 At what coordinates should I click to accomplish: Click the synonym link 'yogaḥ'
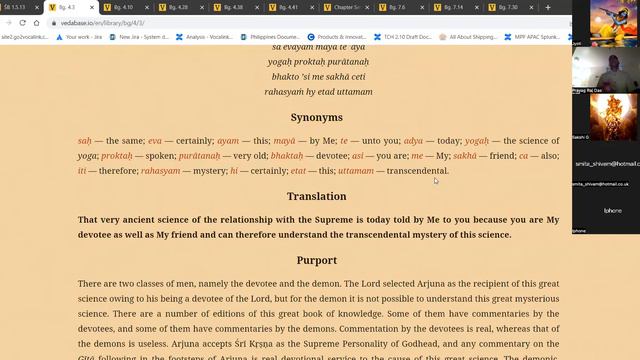coord(477,141)
